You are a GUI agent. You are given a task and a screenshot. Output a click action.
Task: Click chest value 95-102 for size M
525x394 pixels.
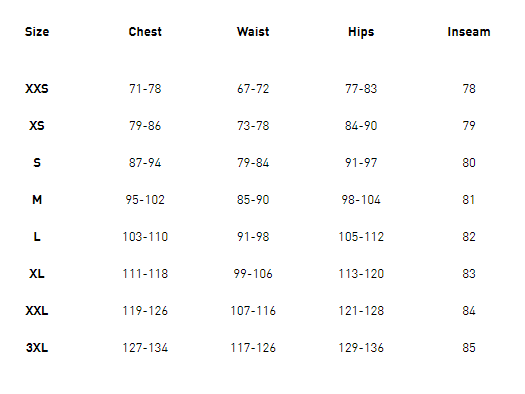click(145, 200)
